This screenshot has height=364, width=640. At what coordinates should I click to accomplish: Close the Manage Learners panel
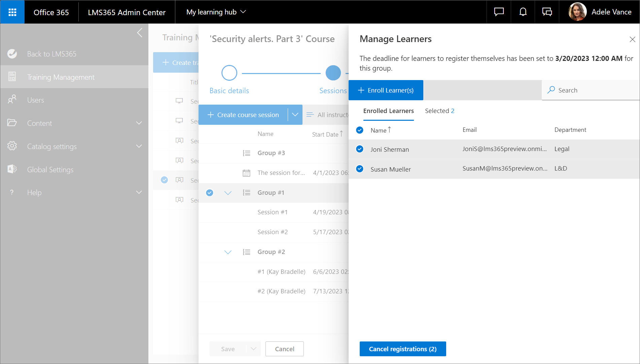pyautogui.click(x=632, y=39)
